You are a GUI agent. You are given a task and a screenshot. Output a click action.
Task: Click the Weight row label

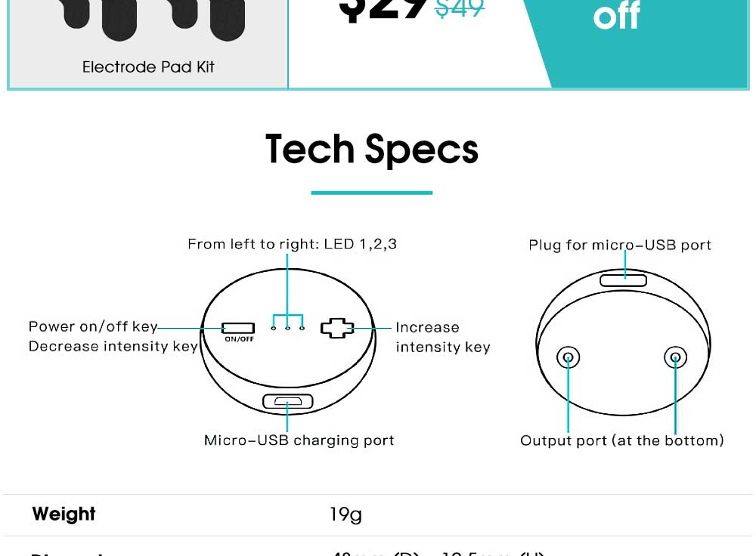[x=64, y=514]
